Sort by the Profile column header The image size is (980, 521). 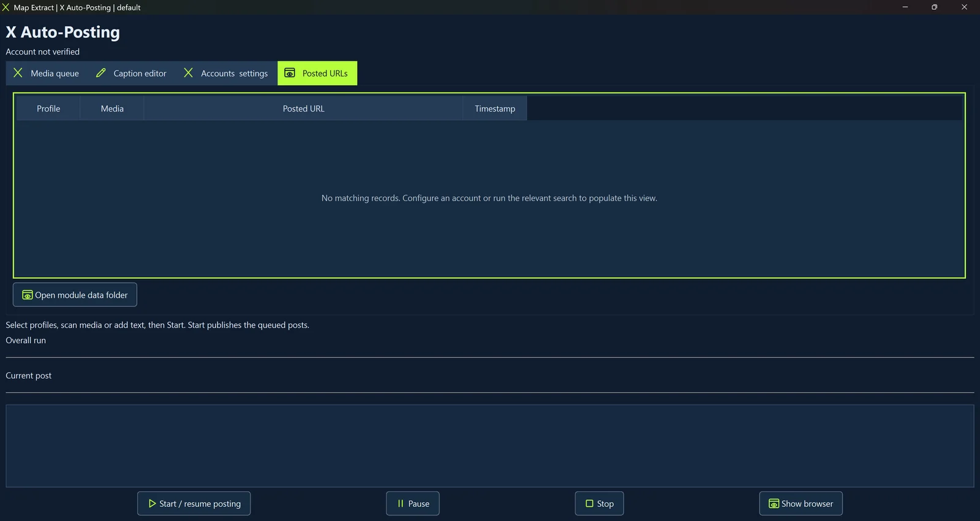(x=48, y=108)
